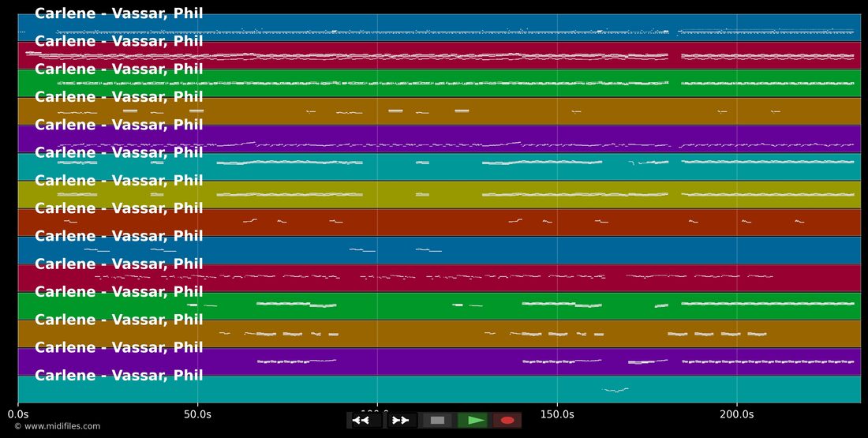Stop playback with the gray square button

[x=437, y=421]
